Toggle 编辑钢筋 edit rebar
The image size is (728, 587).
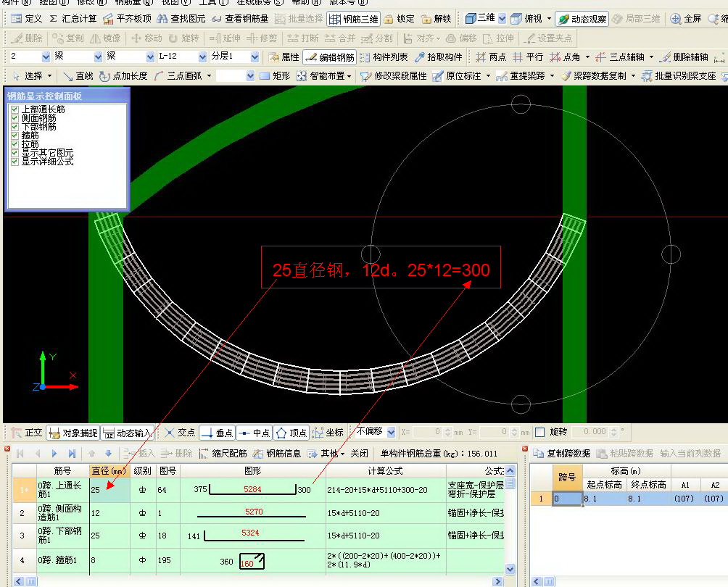pyautogui.click(x=330, y=57)
